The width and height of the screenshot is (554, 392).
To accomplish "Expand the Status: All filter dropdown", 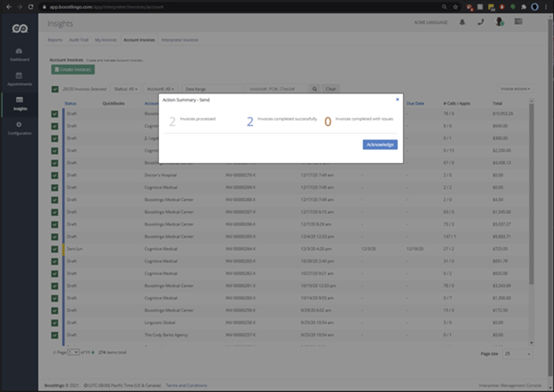I will pyautogui.click(x=126, y=89).
